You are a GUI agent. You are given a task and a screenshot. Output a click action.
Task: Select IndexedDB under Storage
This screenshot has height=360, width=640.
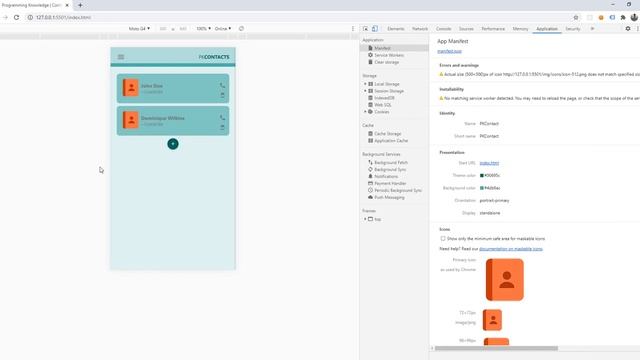[384, 98]
